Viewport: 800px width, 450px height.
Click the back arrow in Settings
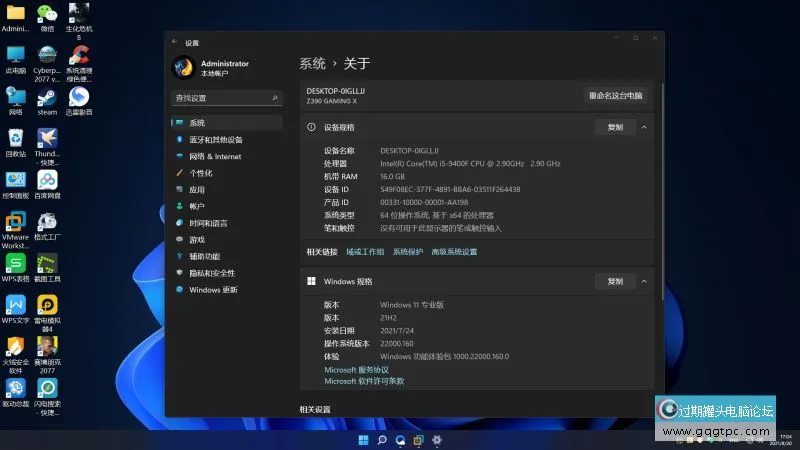click(175, 43)
